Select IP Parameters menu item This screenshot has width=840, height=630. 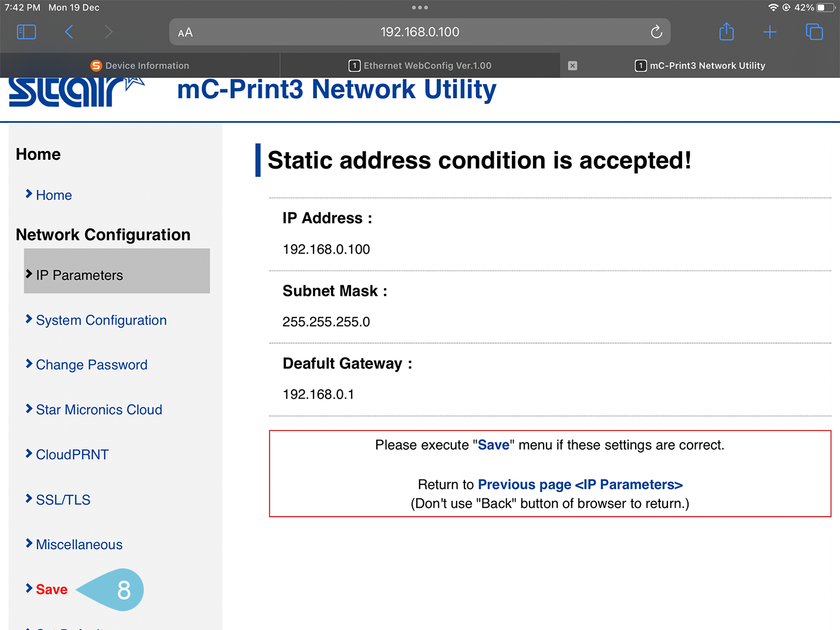pos(79,275)
